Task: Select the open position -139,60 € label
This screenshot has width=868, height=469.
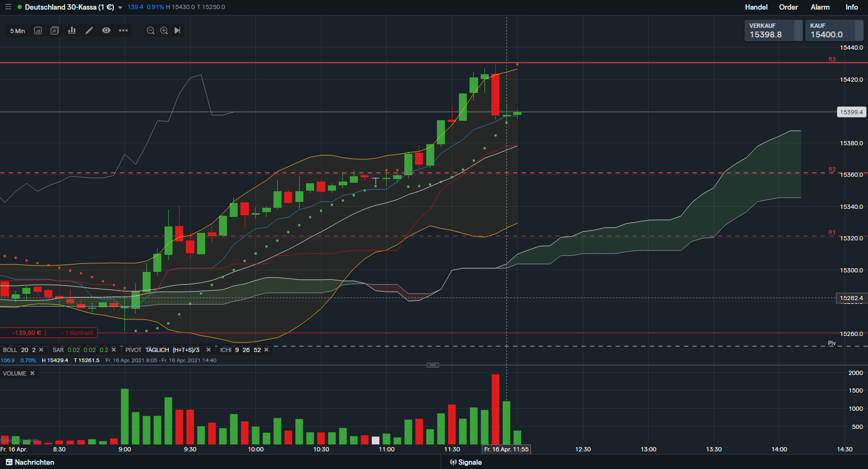Action: 27,333
